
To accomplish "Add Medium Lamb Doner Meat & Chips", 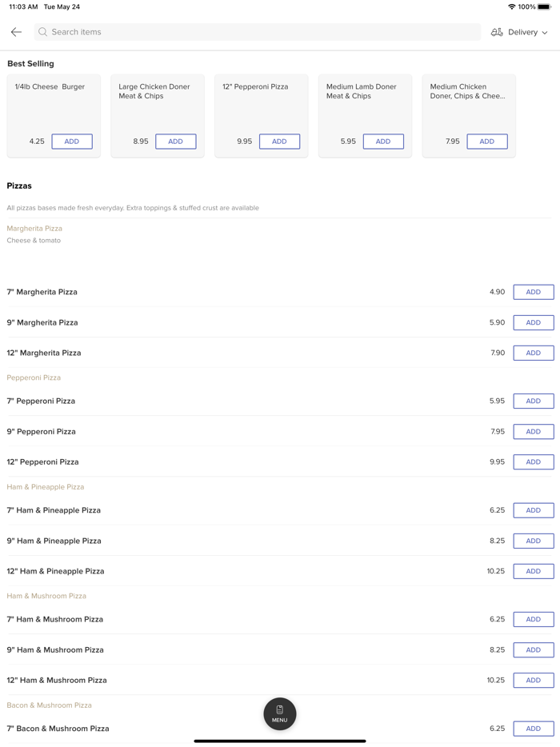I will click(383, 142).
